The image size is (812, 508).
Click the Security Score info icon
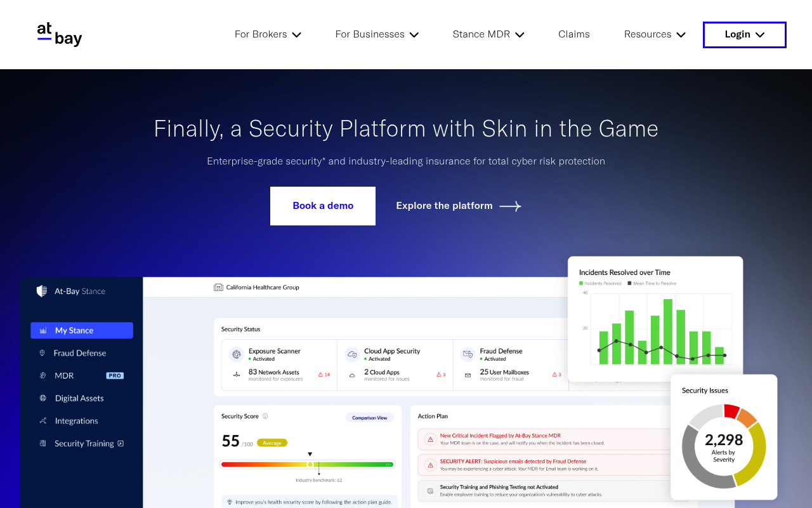(265, 416)
